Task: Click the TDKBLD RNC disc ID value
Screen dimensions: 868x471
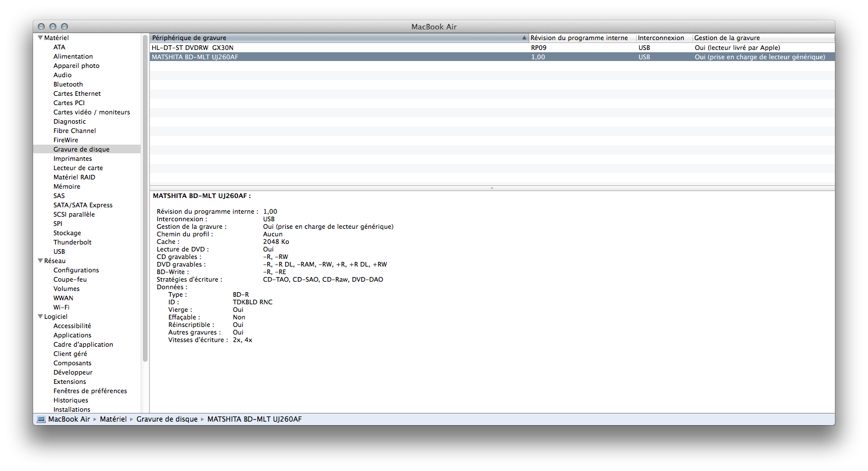Action: click(x=253, y=302)
